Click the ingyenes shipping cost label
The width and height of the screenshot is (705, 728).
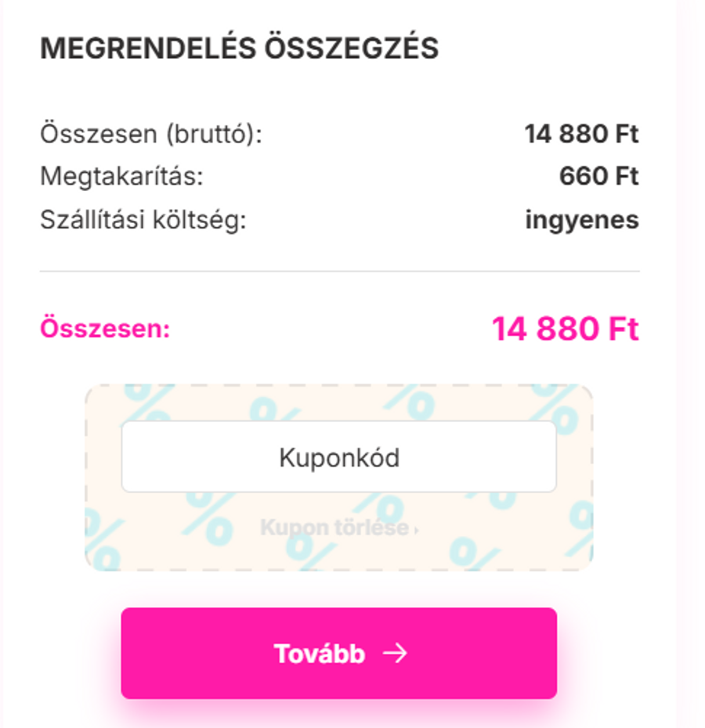point(583,221)
